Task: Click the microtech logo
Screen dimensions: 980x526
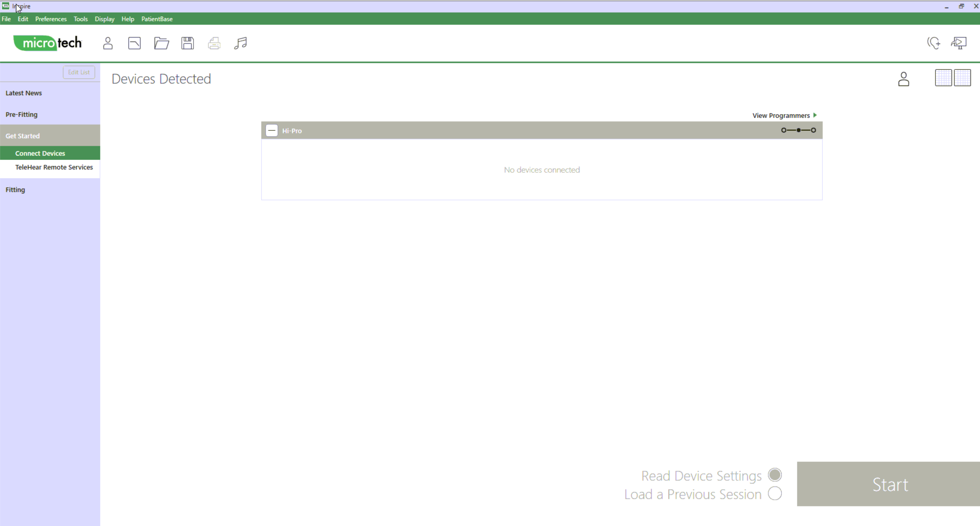Action: coord(48,43)
